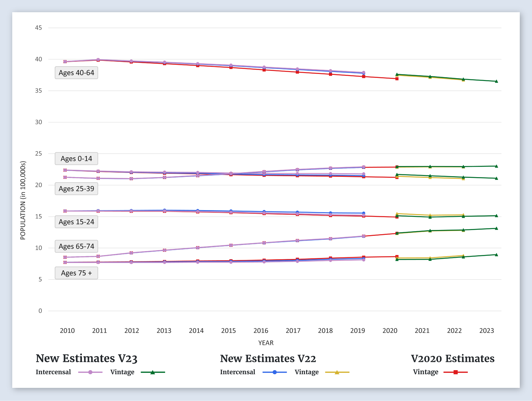Click the YEAR x-axis title
This screenshot has width=532, height=401.
266,343
